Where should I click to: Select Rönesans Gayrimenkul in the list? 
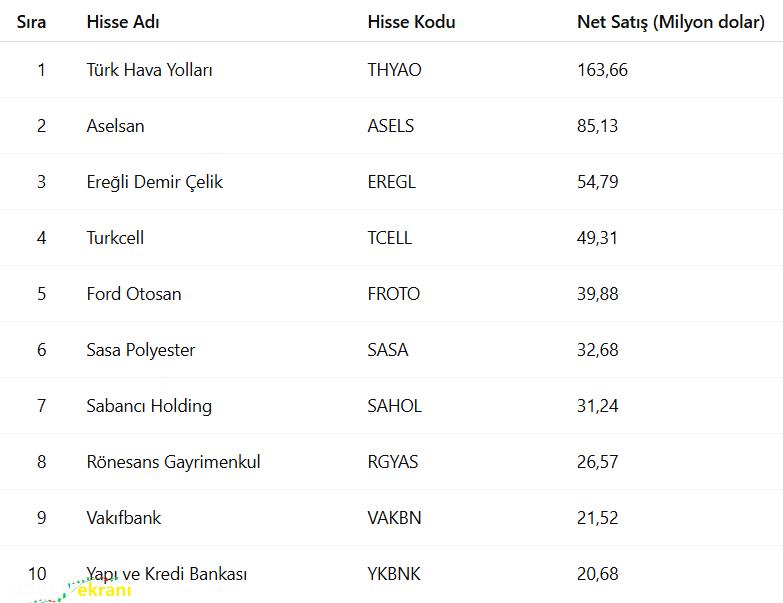click(x=173, y=462)
